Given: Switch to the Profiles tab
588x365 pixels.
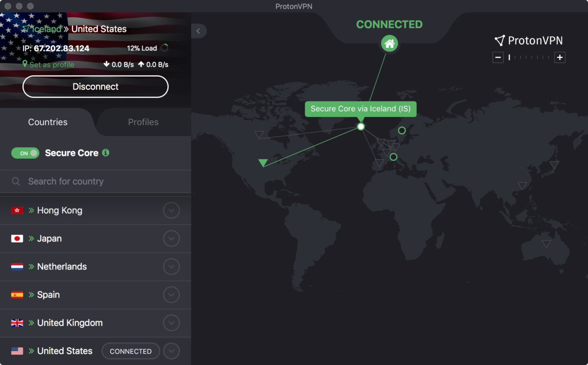Looking at the screenshot, I should point(143,122).
